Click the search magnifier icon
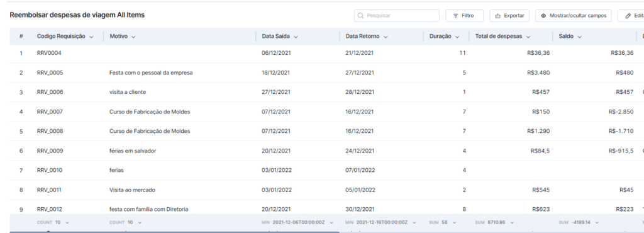 tap(360, 16)
